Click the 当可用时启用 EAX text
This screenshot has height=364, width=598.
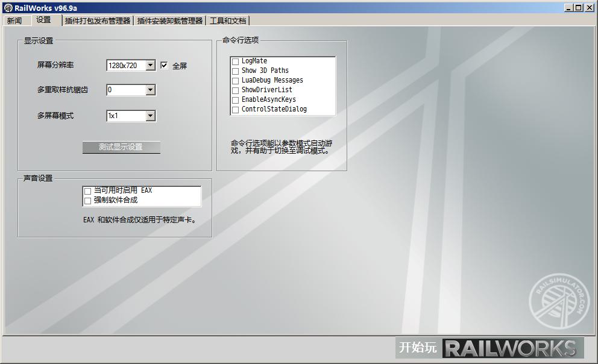(x=123, y=190)
